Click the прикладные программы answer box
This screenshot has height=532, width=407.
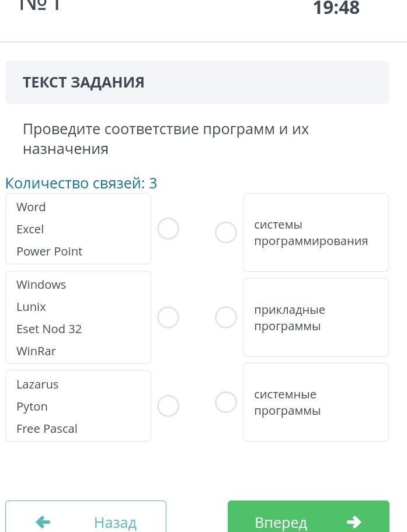click(316, 317)
